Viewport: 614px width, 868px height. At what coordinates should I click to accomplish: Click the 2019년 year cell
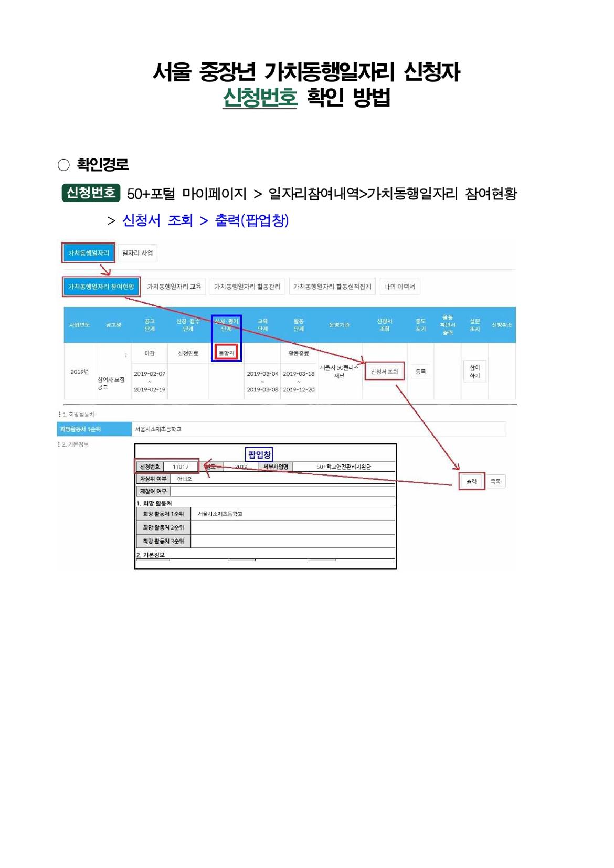(x=80, y=372)
